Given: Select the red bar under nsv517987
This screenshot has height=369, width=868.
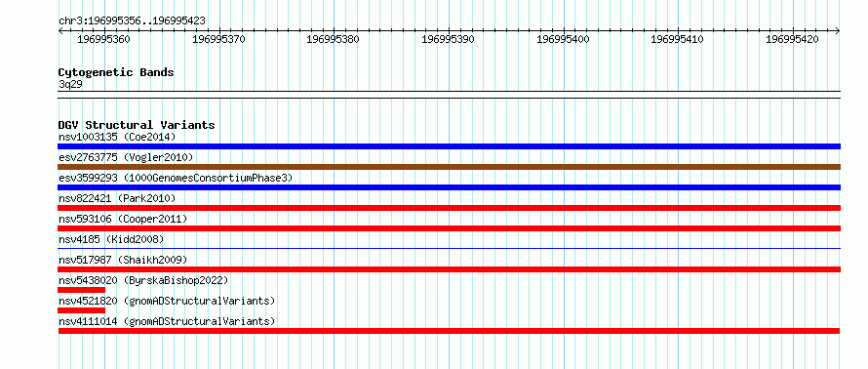Looking at the screenshot, I should pyautogui.click(x=449, y=269).
